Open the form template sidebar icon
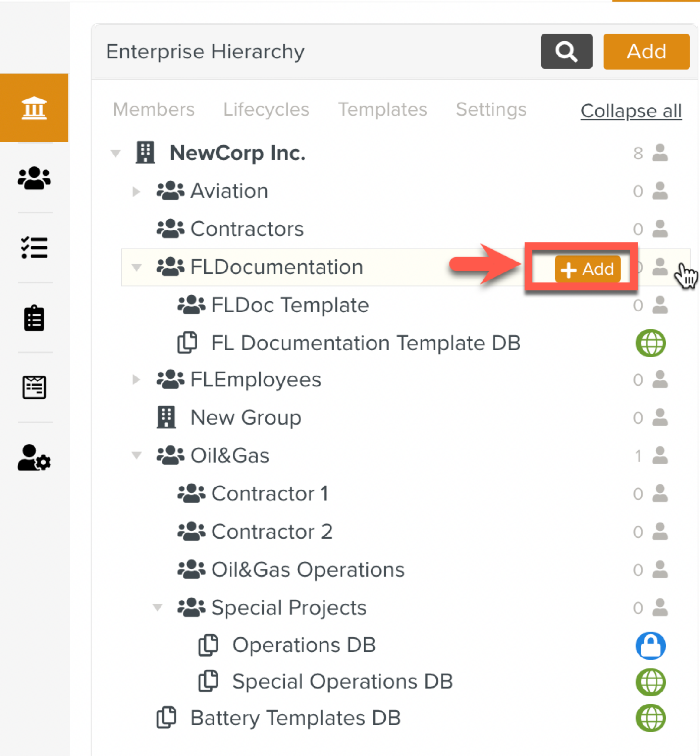The height and width of the screenshot is (756, 700). pos(34,387)
